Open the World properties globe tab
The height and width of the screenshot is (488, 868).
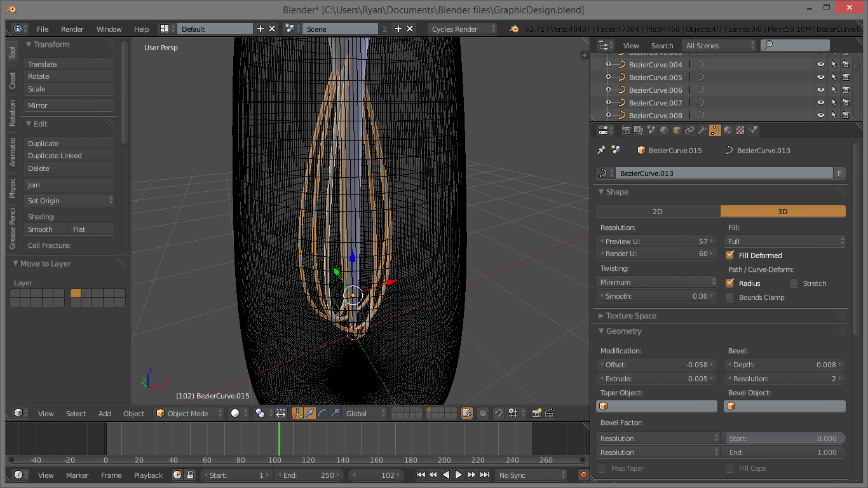point(664,130)
